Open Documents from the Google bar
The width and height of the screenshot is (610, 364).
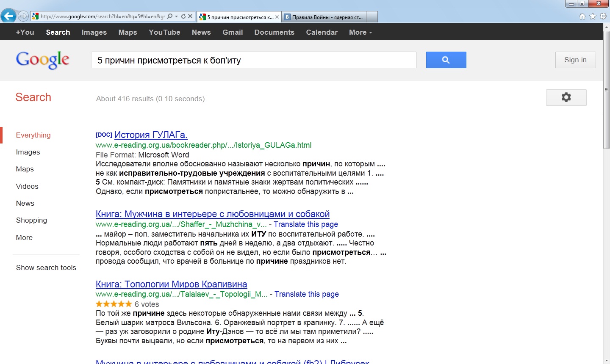click(x=274, y=32)
